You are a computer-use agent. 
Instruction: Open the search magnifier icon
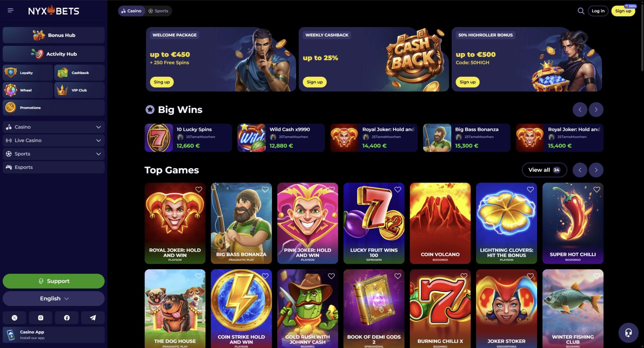click(x=581, y=11)
